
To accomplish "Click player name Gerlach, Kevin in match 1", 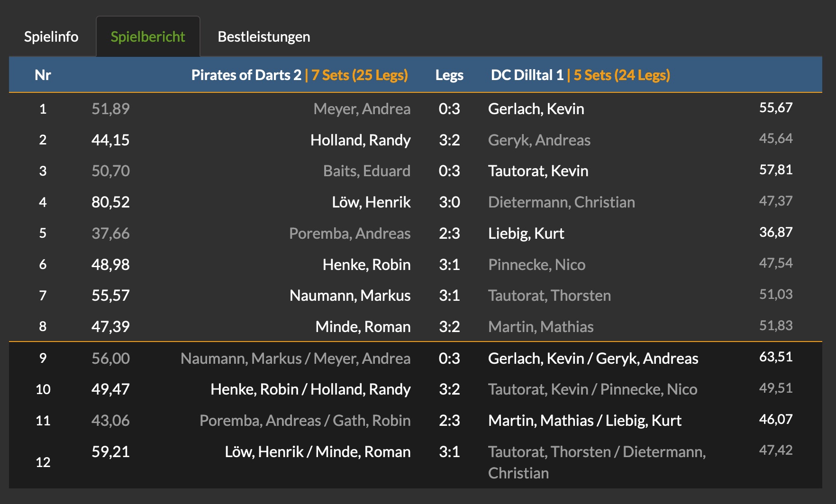I will [x=536, y=109].
